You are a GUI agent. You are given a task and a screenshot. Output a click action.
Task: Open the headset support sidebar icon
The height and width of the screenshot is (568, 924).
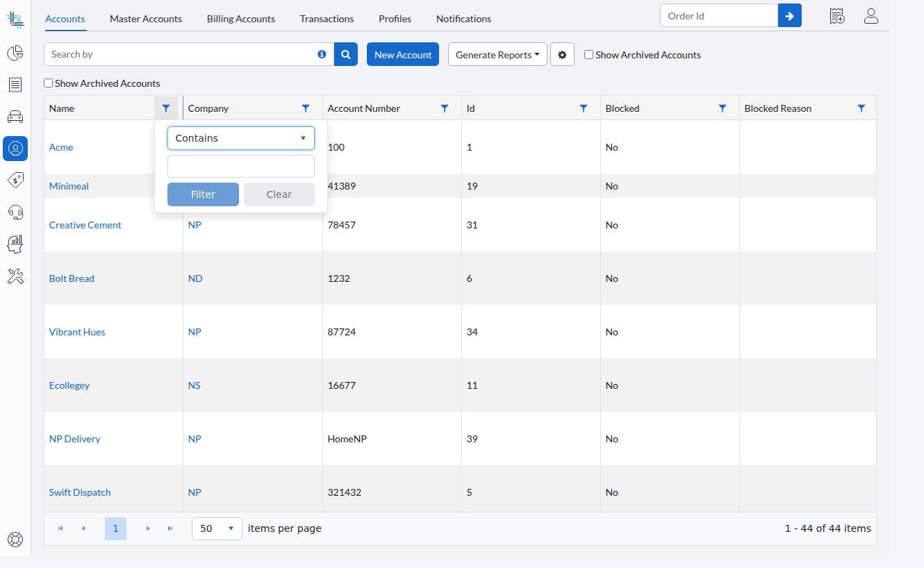pos(15,212)
